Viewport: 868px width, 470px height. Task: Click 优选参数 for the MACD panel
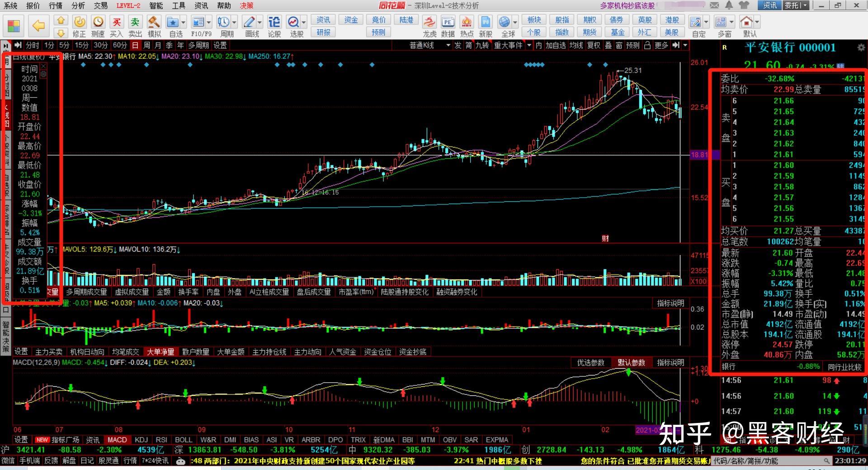tap(590, 363)
